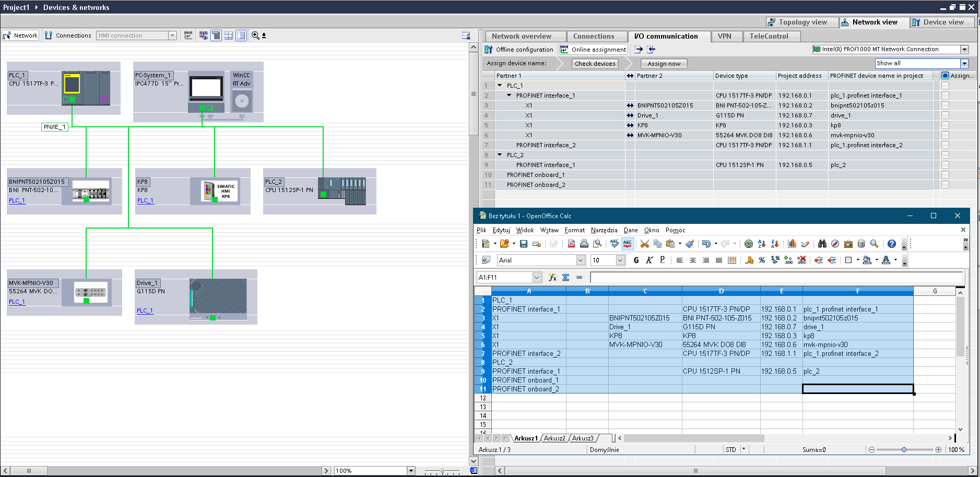
Task: Toggle Assign checkbox for BNIPNT502105Z015 row
Action: 945,105
